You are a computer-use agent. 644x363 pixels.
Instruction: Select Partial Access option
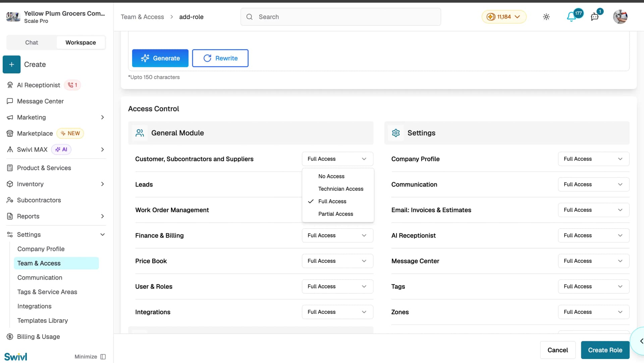coord(338,214)
